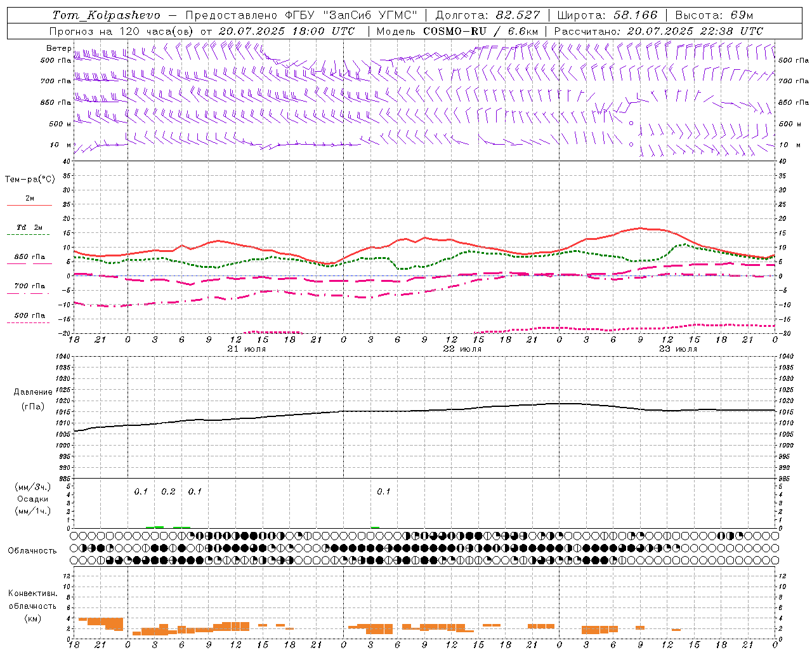
Task: Click the 0.2 precipitation amount value
Action: (168, 491)
